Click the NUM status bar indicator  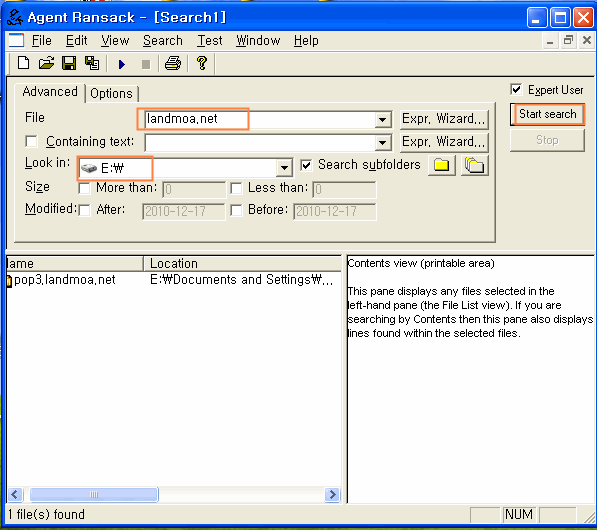pos(519,515)
